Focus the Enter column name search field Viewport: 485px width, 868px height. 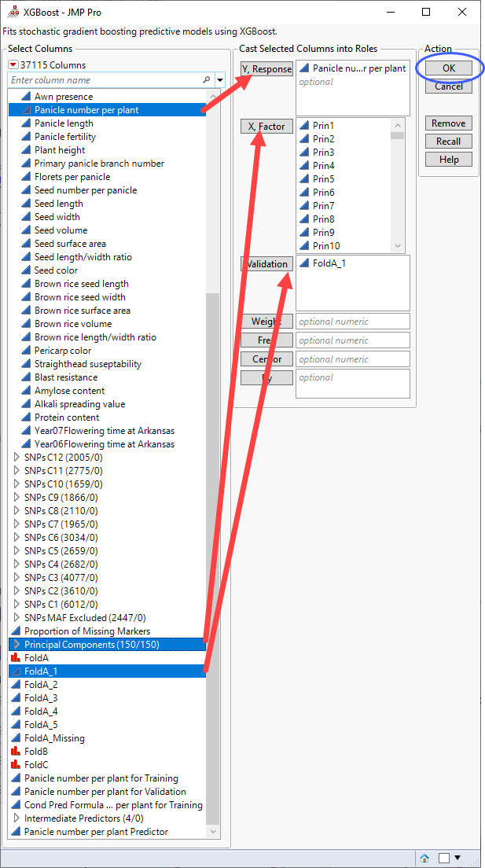105,80
